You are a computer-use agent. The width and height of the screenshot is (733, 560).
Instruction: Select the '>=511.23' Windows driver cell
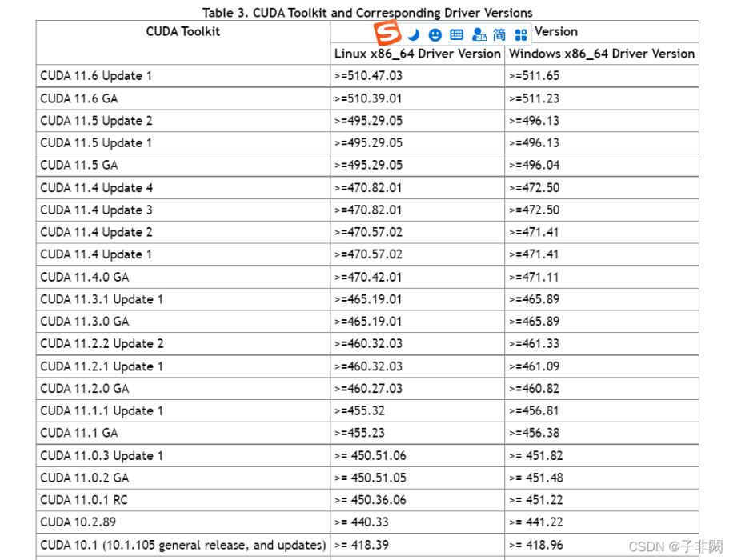pos(602,98)
